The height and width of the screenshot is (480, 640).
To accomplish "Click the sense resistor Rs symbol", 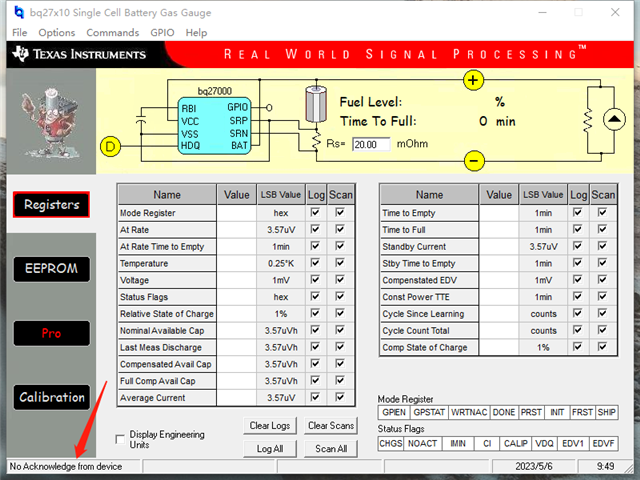I will point(316,140).
